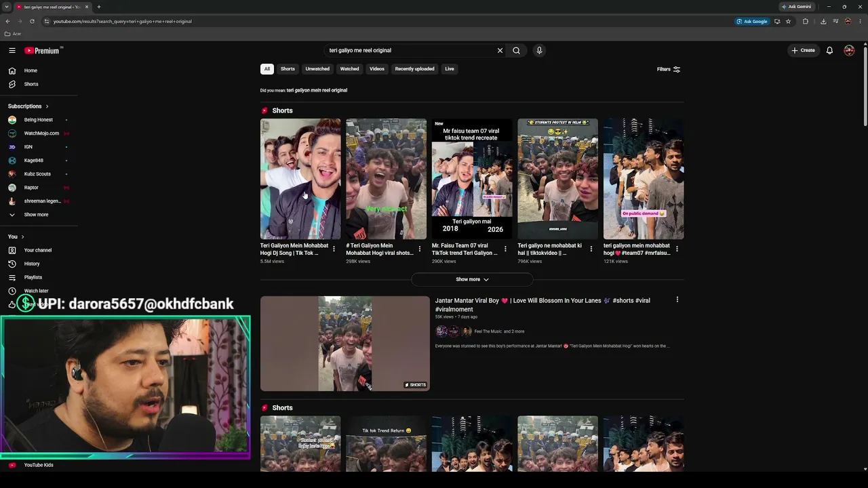This screenshot has height=488, width=868.
Task: Open a new browser tab
Action: click(99, 7)
